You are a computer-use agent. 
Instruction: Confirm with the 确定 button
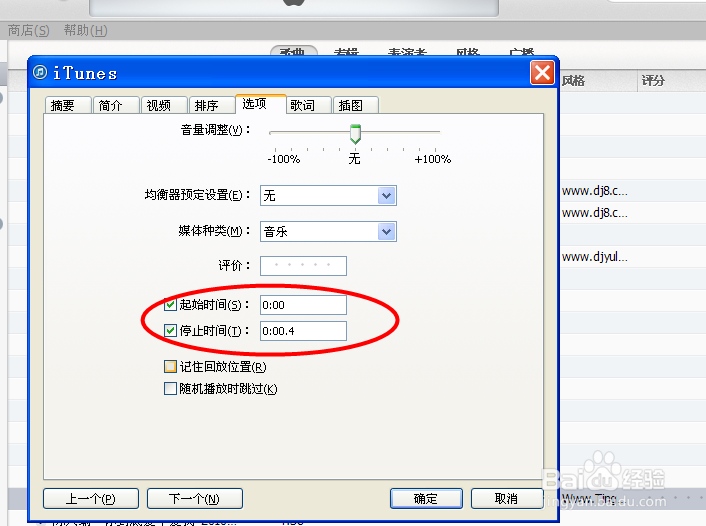pyautogui.click(x=426, y=499)
